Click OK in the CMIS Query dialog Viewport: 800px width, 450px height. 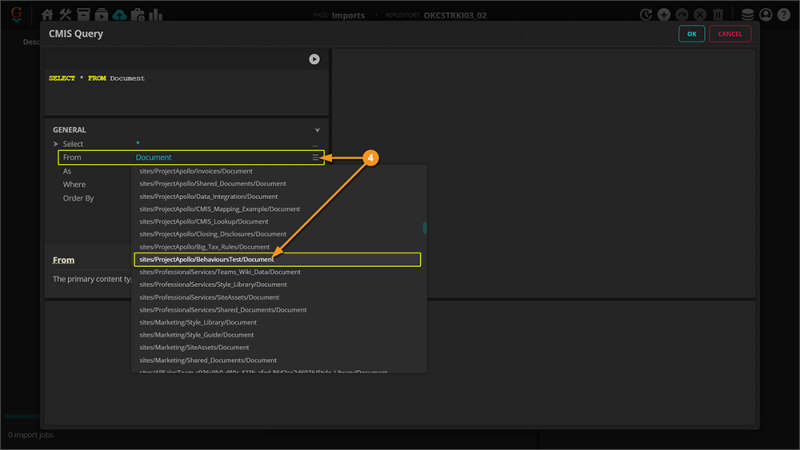pos(691,34)
